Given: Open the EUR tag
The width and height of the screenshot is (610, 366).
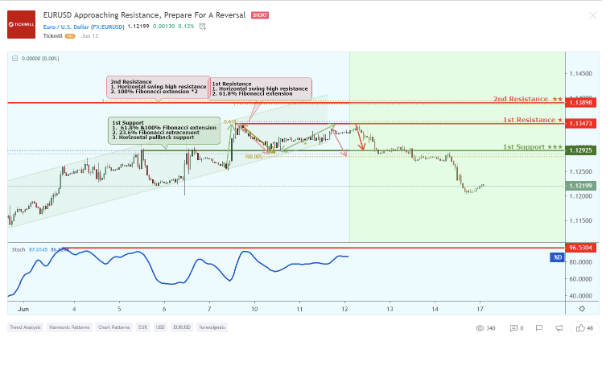Looking at the screenshot, I should [x=143, y=327].
